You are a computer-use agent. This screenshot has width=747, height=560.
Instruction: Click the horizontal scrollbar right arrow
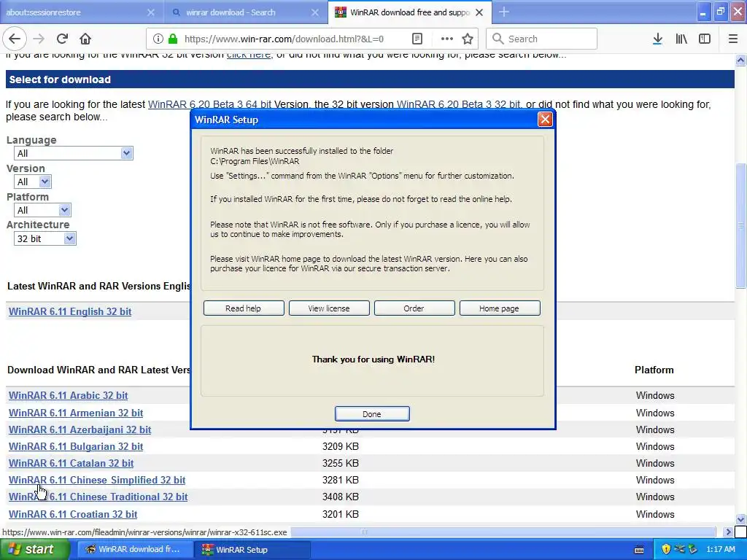click(x=728, y=532)
